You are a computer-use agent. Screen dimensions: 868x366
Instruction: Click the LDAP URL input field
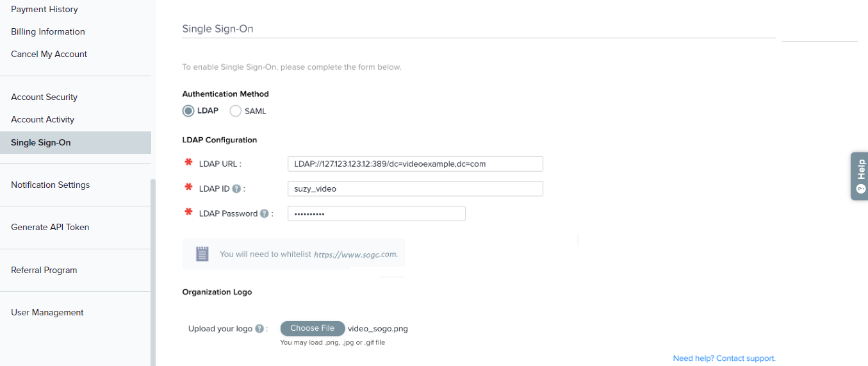click(x=415, y=164)
